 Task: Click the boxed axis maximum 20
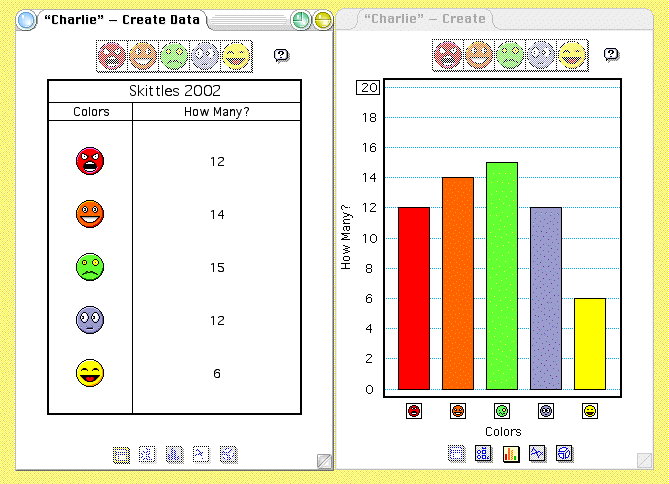pyautogui.click(x=368, y=88)
